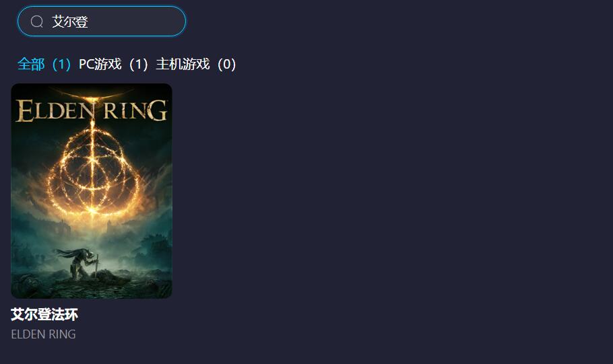Screen dimensions: 613x364
Task: Click the (1) count beside 全部
Action: [x=61, y=64]
